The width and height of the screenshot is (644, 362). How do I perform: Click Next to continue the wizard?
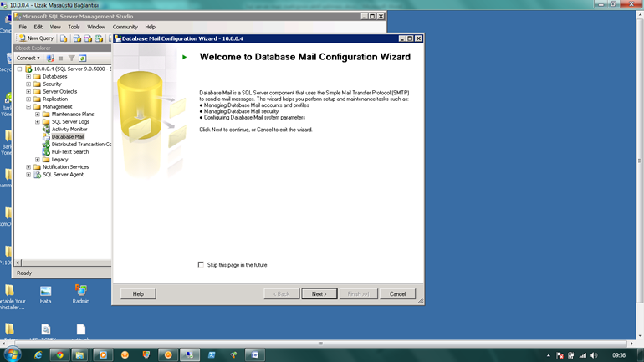point(319,294)
